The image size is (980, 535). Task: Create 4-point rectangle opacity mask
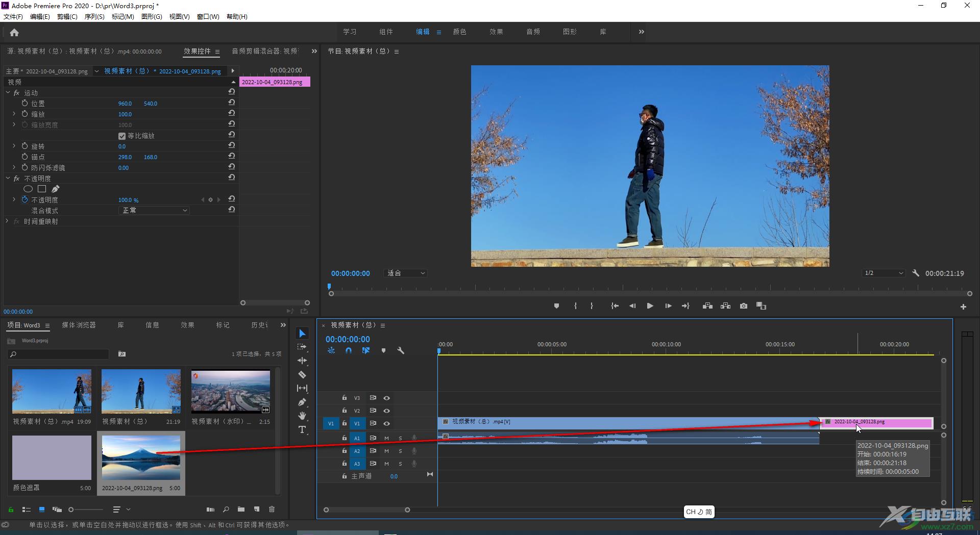(x=42, y=189)
